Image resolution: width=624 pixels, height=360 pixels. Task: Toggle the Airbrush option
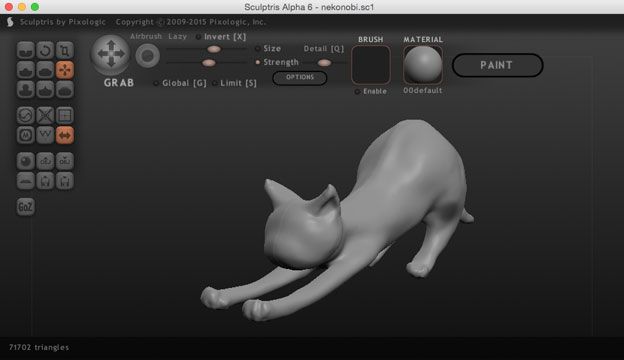(146, 36)
